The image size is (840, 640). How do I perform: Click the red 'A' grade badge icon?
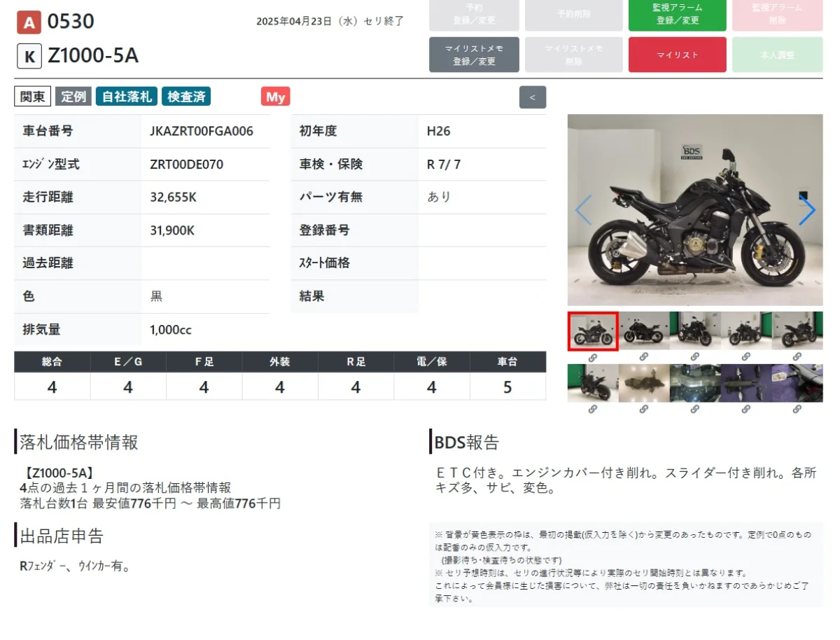point(29,23)
